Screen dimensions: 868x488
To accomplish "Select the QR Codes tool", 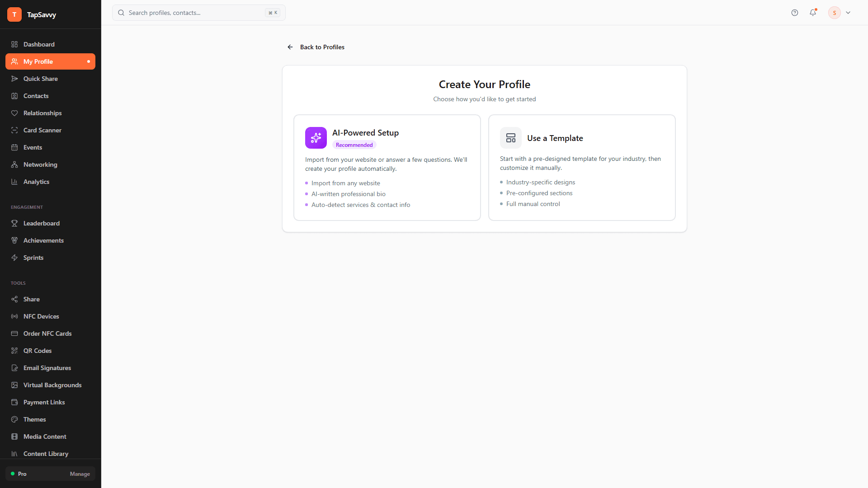I will click(x=37, y=351).
